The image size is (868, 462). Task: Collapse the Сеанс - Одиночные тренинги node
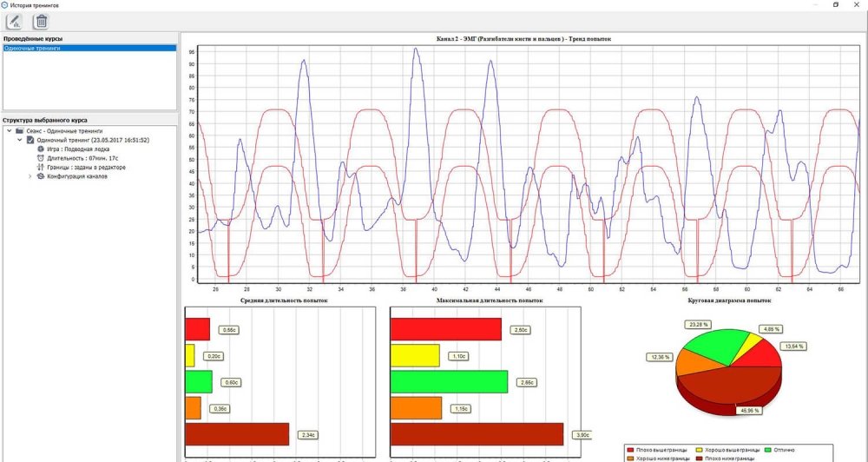coord(8,130)
